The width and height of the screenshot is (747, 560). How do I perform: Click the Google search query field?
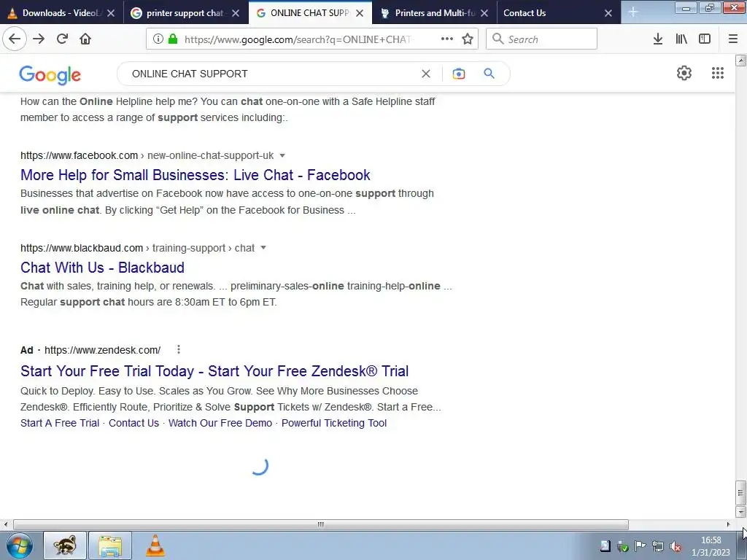tap(271, 74)
